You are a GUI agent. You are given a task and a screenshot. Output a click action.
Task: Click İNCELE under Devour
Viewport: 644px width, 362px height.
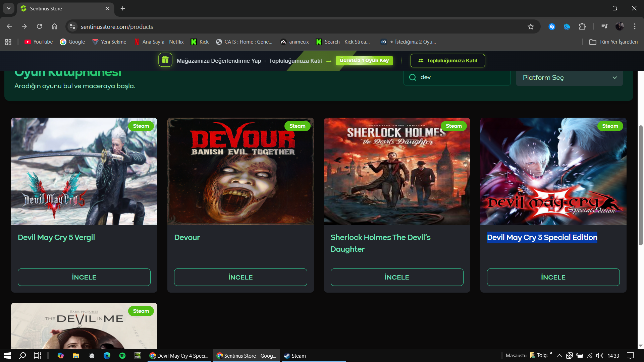(x=240, y=277)
